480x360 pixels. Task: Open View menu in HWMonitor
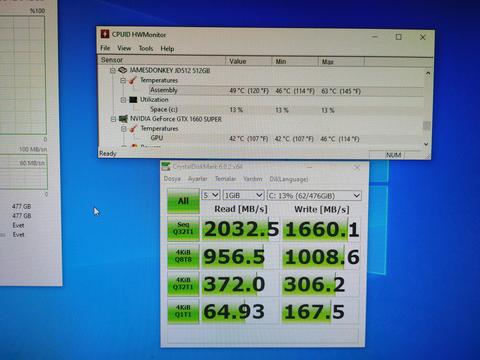[124, 48]
